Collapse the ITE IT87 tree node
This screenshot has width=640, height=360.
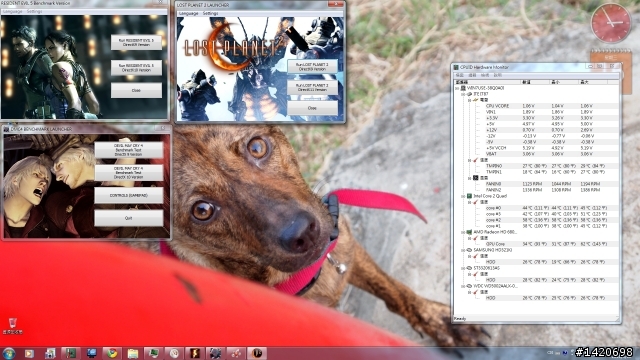point(463,94)
